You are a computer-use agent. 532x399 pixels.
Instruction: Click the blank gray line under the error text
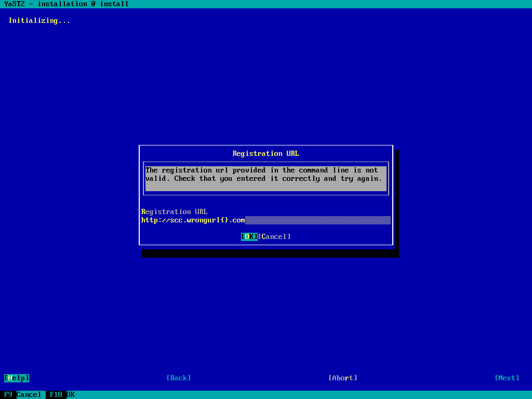click(265, 187)
